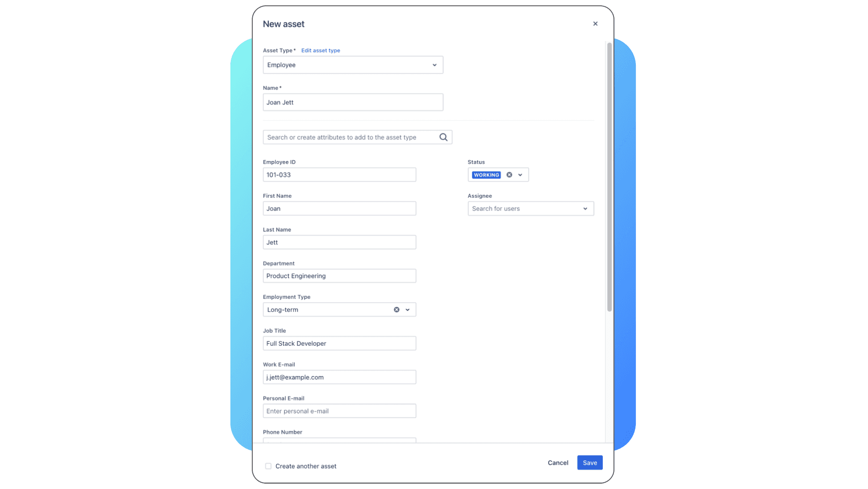The image size is (868, 489).
Task: Click the clear icon on Employment Type
Action: (396, 310)
